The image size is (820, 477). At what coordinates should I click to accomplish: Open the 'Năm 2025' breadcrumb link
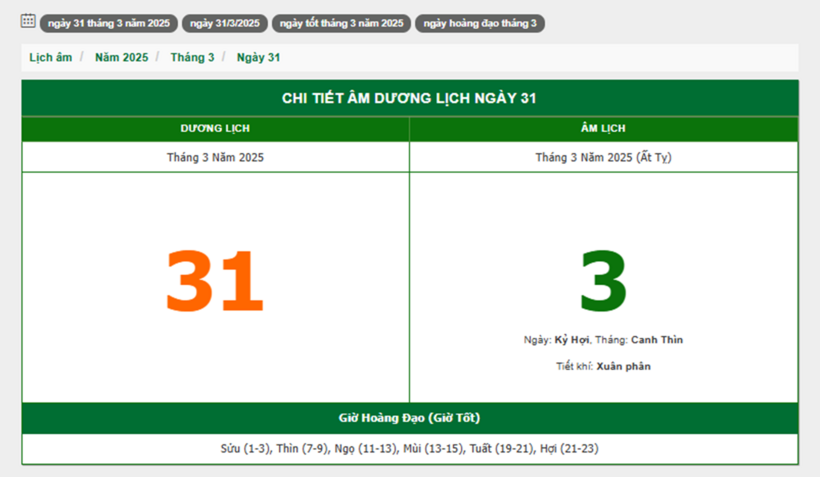(x=121, y=58)
